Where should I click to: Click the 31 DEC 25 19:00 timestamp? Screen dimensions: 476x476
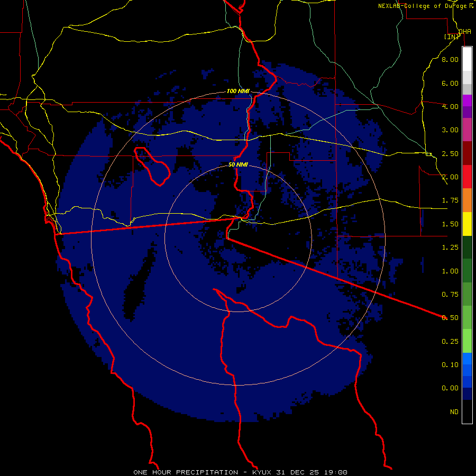(x=312, y=472)
